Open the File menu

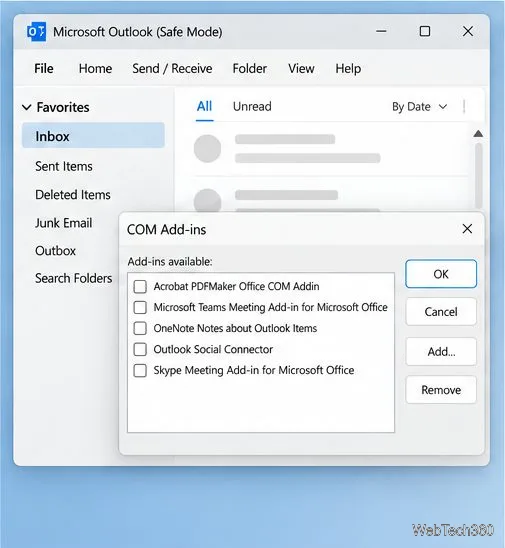[x=44, y=68]
